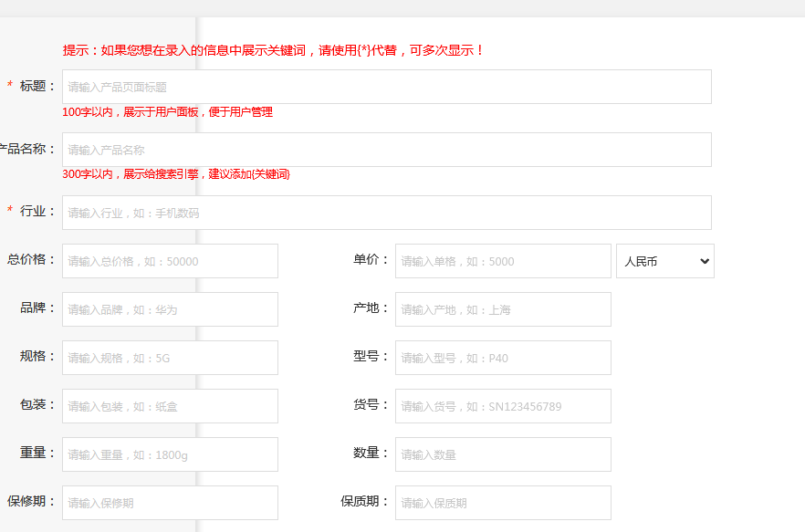805x532 pixels.
Task: Click the 行业 industry input field
Action: pos(386,213)
